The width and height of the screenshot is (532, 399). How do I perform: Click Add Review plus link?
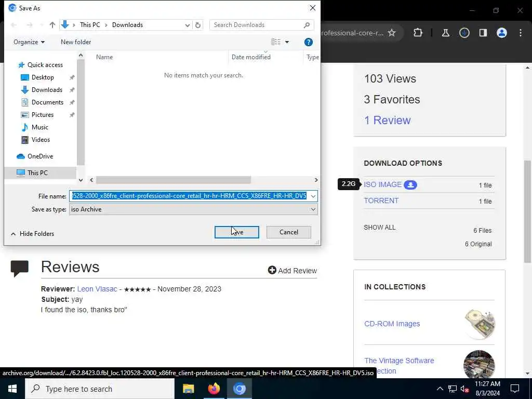[x=292, y=270]
